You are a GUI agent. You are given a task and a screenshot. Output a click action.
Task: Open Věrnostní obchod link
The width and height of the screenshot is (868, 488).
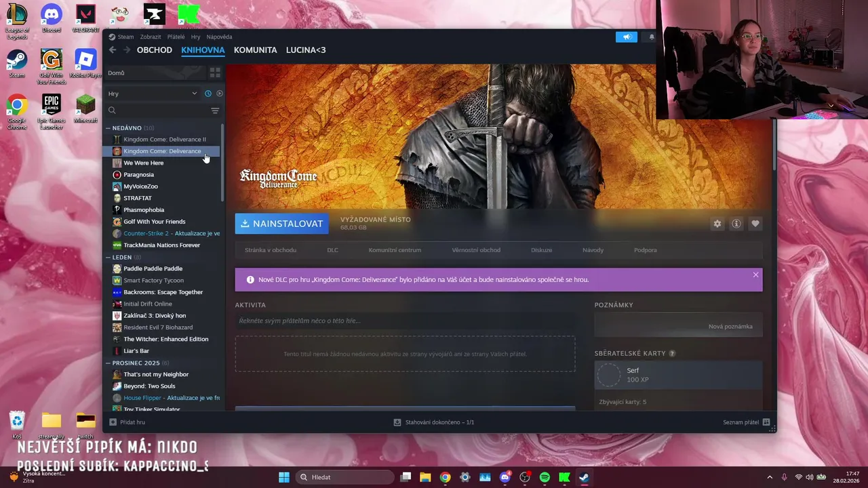pyautogui.click(x=476, y=250)
